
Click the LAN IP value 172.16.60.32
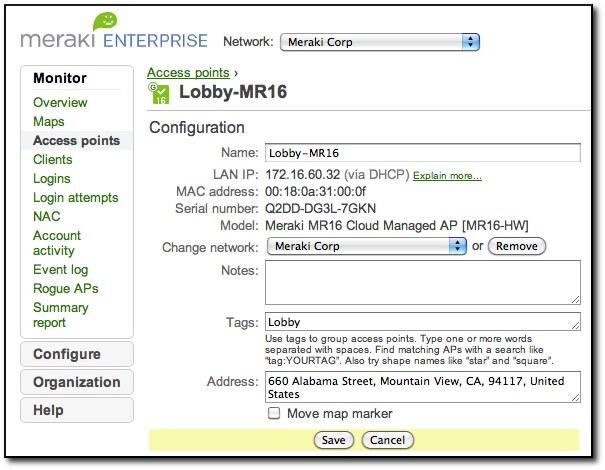click(x=302, y=175)
